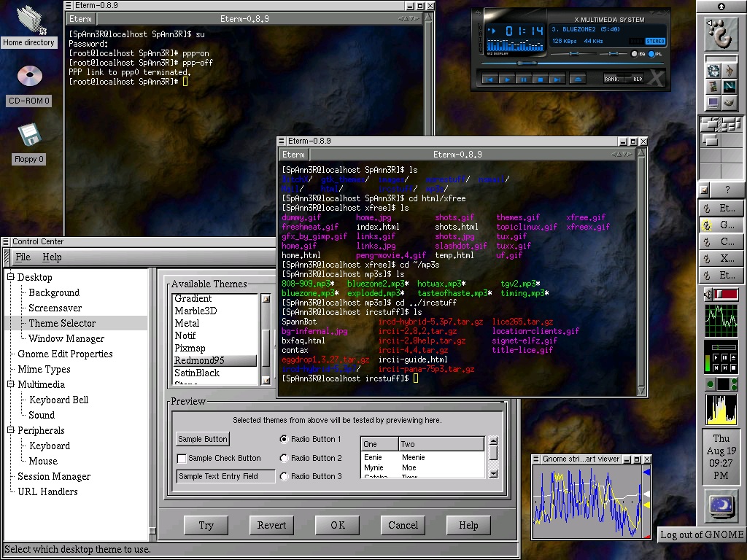Collapse the Desktop tree node
747x560 pixels.
click(x=10, y=276)
